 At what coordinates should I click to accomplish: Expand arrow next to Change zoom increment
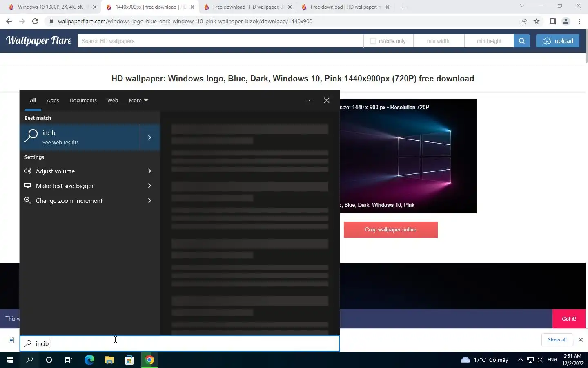[x=149, y=200]
